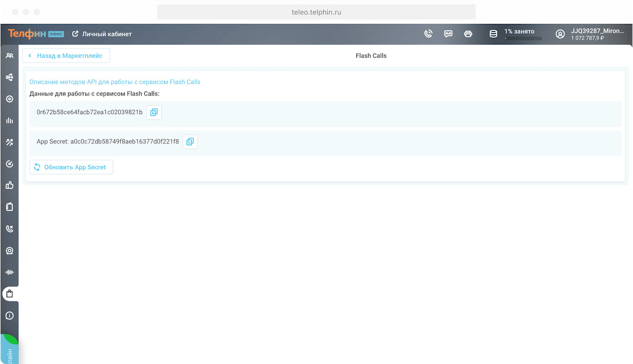Screen dimensions: 633x364
Task: Go back via Назад в Маркетплейс button
Action: (x=66, y=56)
